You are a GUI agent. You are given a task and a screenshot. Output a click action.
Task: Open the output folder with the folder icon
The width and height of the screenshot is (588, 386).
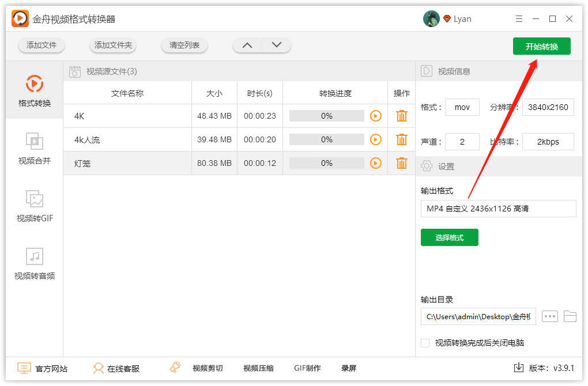(x=570, y=316)
